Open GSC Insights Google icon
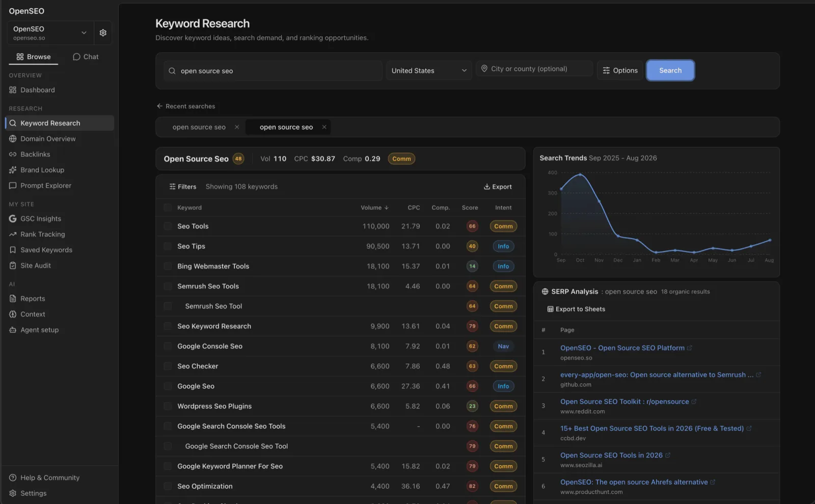Image resolution: width=815 pixels, height=504 pixels. (13, 219)
